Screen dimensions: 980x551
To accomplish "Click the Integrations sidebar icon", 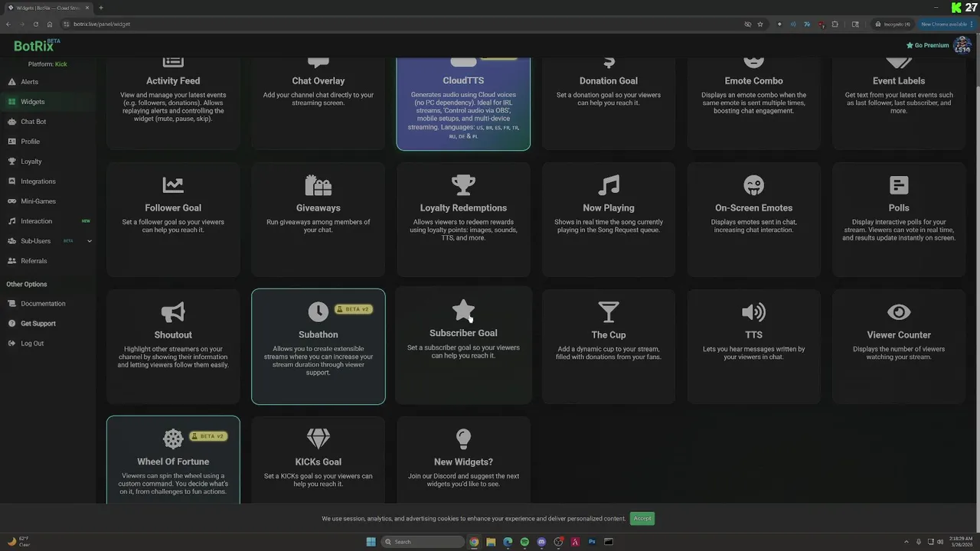I will pos(12,181).
